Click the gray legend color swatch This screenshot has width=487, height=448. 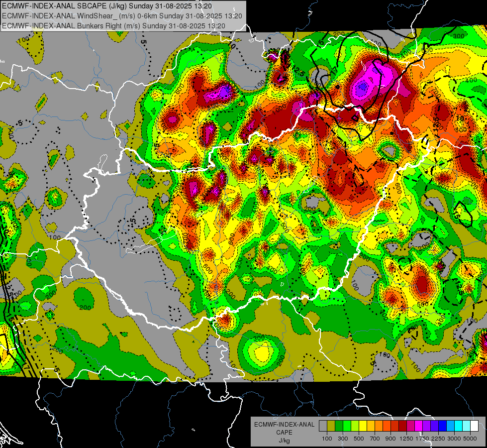coord(323,426)
